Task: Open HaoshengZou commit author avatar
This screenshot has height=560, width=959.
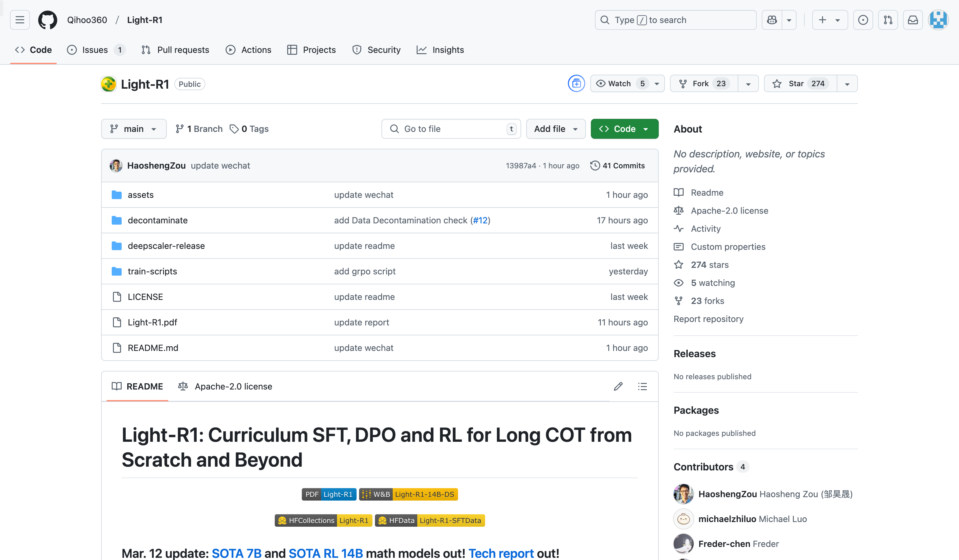Action: coord(116,166)
